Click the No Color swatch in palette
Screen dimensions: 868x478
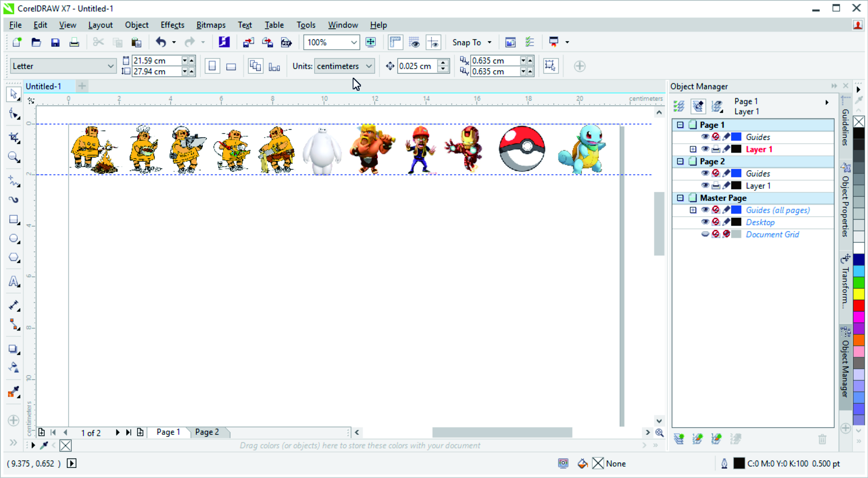[859, 122]
